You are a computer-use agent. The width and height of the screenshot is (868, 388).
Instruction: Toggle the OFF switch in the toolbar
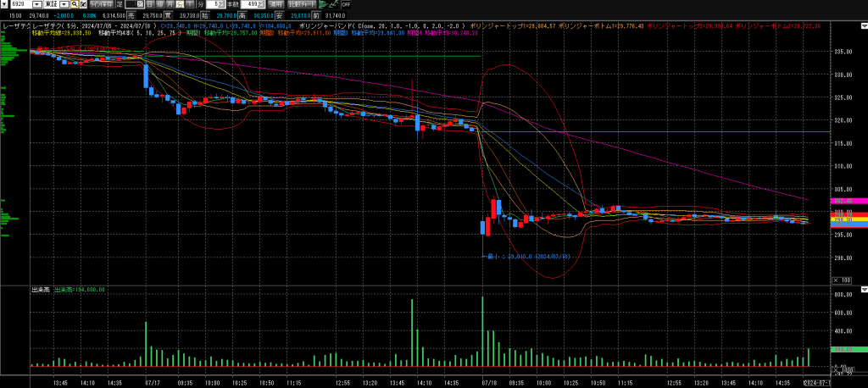point(346,4)
